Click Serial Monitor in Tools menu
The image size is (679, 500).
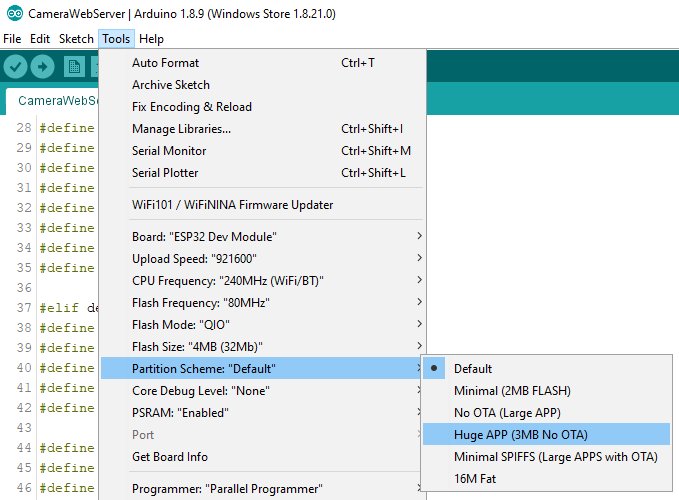click(169, 151)
